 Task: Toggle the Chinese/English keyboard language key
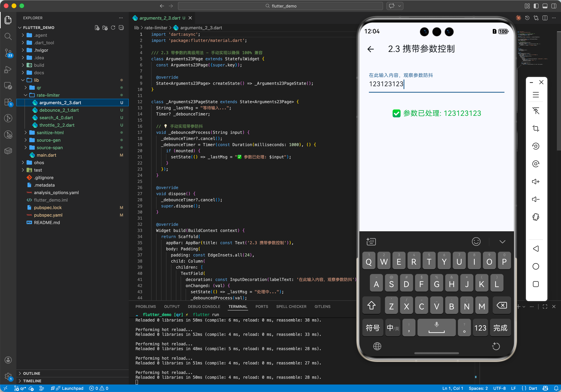tap(393, 328)
